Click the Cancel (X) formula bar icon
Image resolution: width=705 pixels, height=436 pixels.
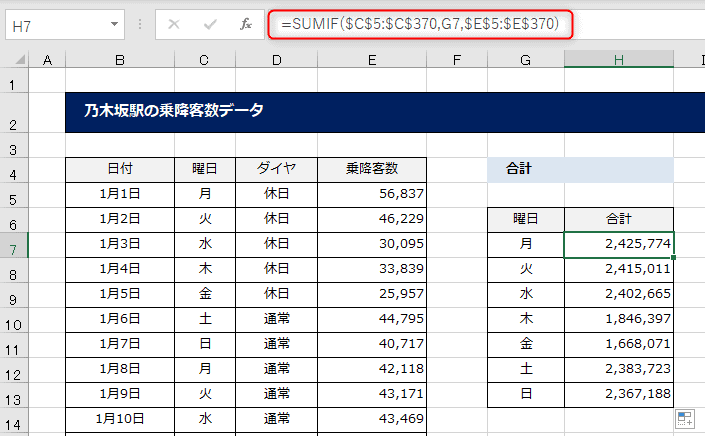click(x=174, y=24)
